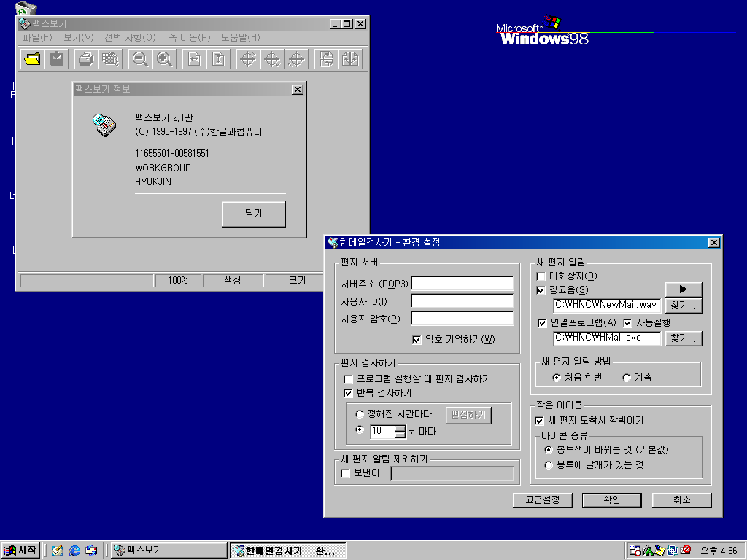This screenshot has width=747, height=560.
Task: Toggle the 연결프로그램 checkbox
Action: (542, 323)
